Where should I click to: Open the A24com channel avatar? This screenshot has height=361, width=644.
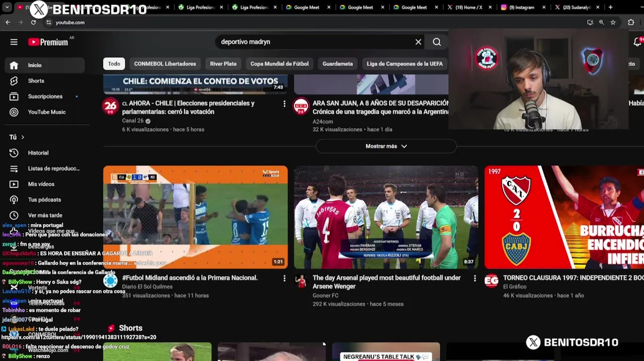point(301,106)
